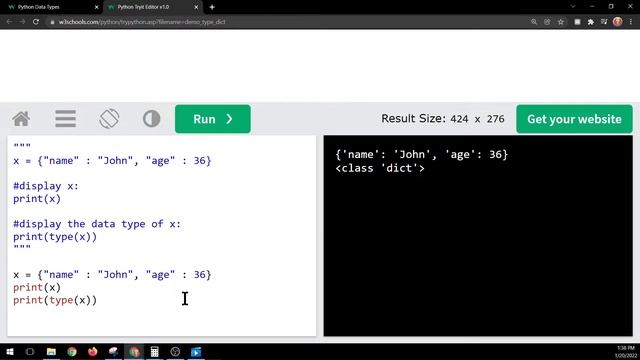The width and height of the screenshot is (640, 360).
Task: Open the Get your website button
Action: pyautogui.click(x=574, y=119)
